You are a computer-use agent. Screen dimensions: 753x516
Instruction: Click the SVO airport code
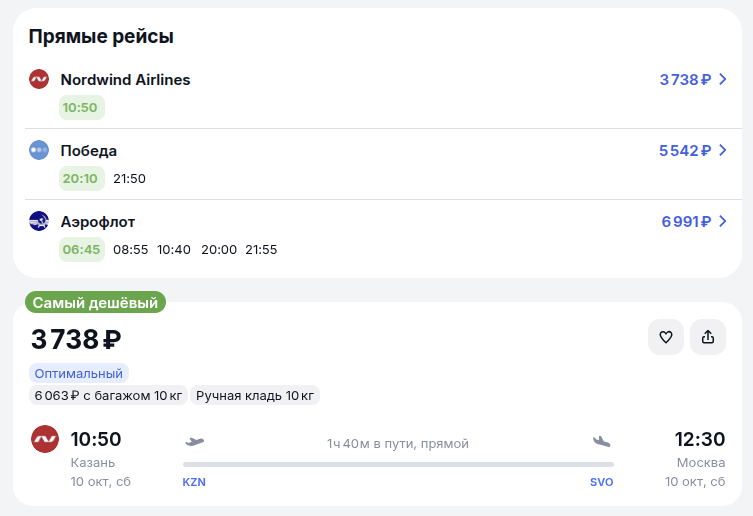602,482
